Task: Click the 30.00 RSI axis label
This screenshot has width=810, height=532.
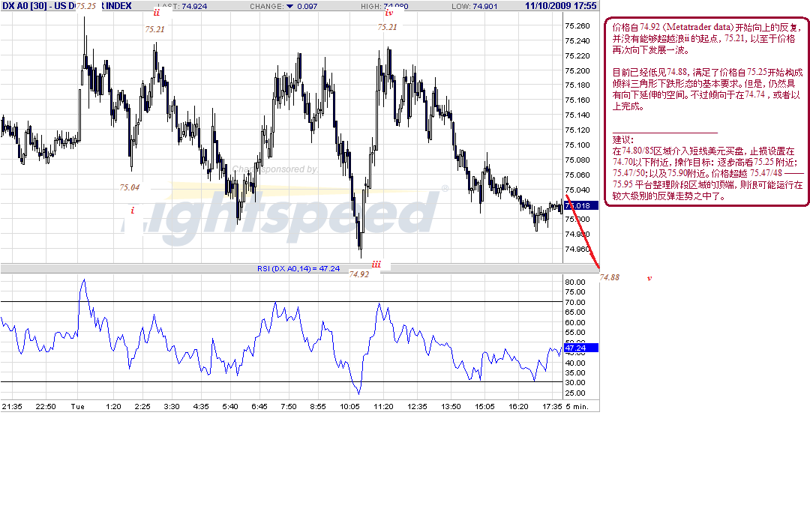Action: click(x=575, y=383)
